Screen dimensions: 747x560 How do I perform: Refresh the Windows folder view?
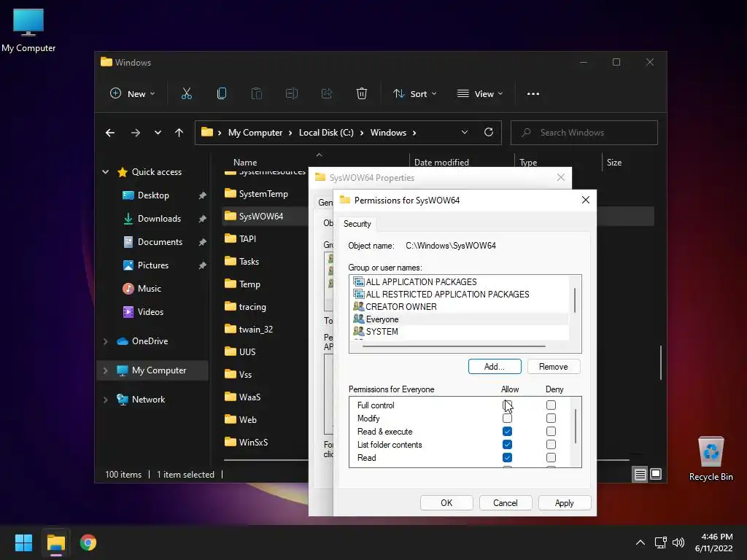(488, 133)
